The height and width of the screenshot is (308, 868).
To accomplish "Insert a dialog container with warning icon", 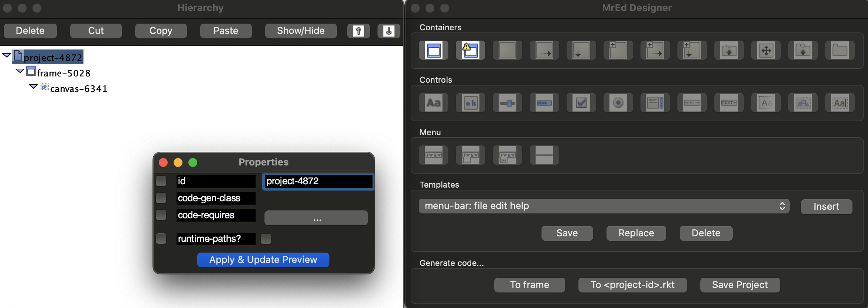I will pos(471,50).
